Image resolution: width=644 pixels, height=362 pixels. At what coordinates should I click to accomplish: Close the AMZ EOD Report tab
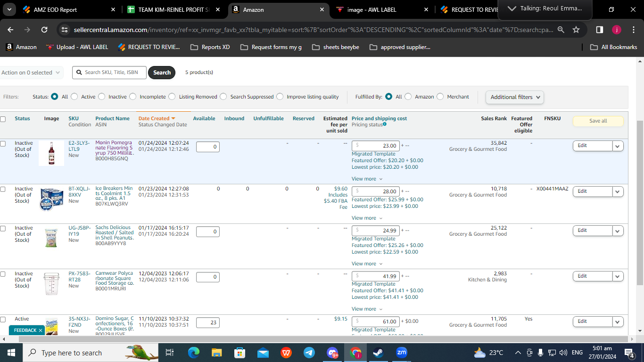113,9
